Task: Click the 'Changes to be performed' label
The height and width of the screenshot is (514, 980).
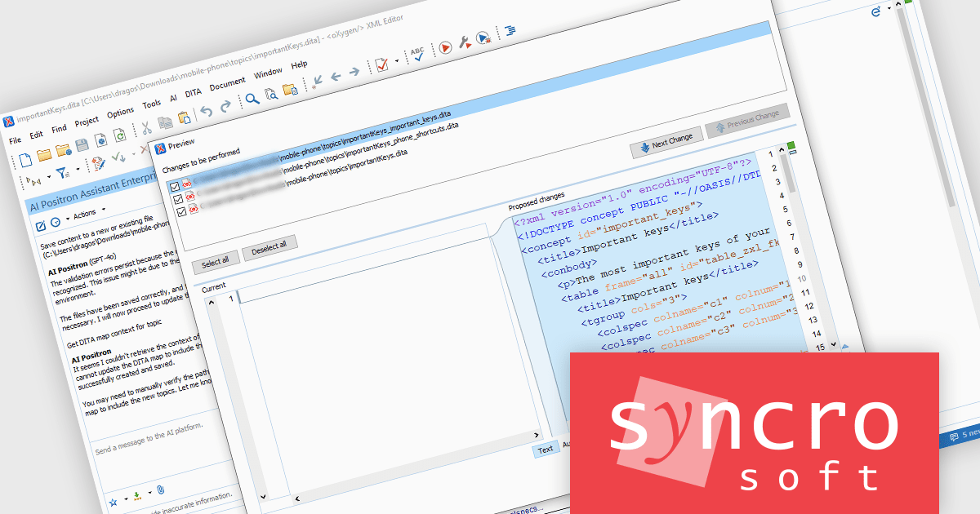Action: coord(201,161)
